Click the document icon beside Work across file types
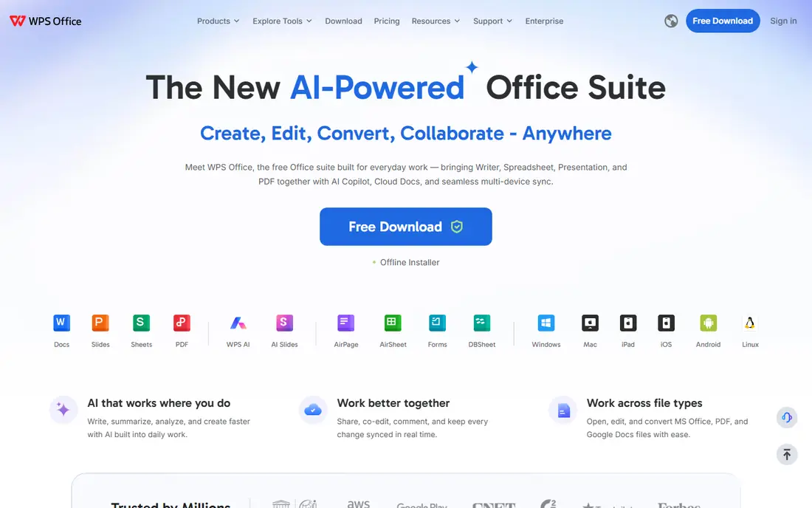Image resolution: width=812 pixels, height=508 pixels. [563, 410]
